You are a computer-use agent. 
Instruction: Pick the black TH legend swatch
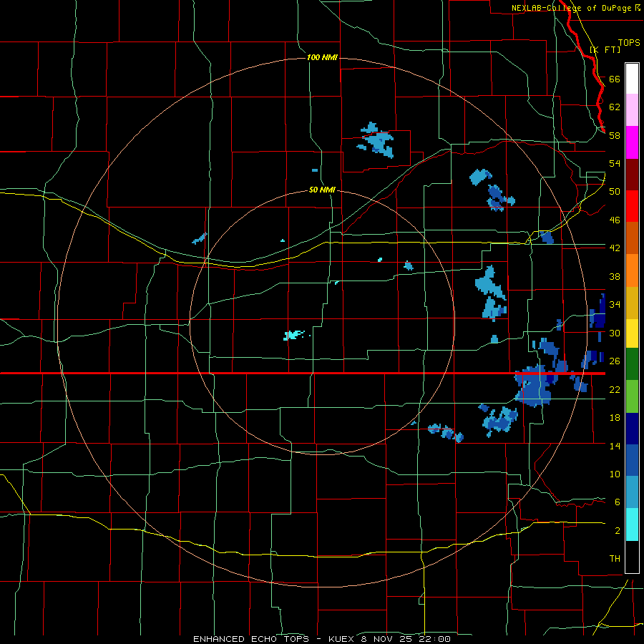coord(632,557)
